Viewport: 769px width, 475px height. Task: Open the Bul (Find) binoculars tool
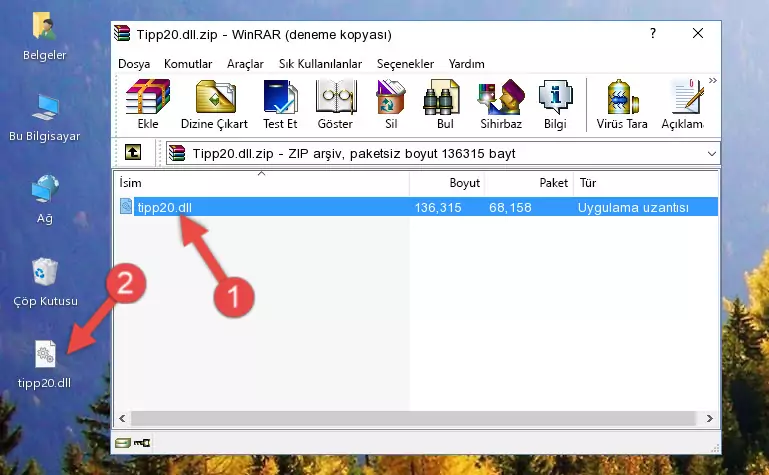pos(445,104)
